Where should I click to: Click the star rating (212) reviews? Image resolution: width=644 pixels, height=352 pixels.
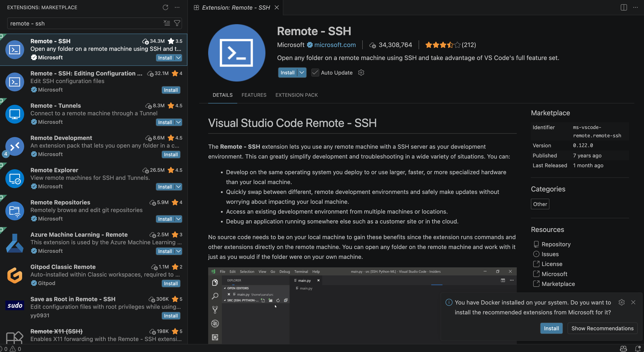pos(450,45)
